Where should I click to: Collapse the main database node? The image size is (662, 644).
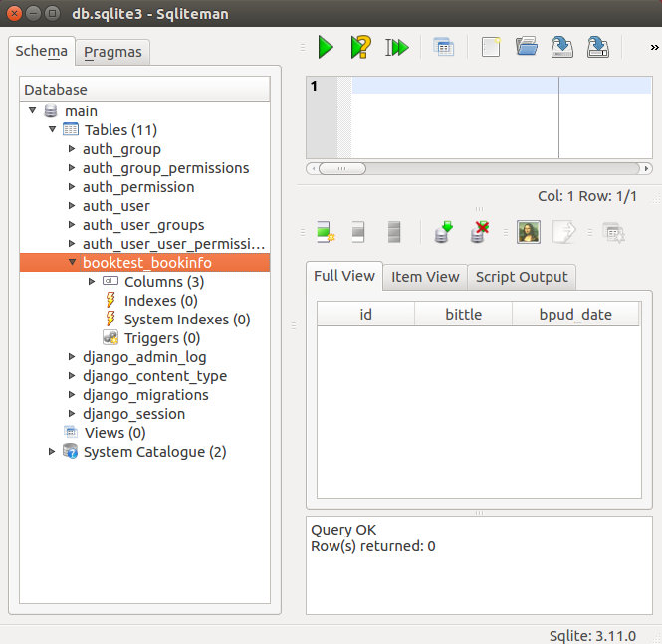pos(33,111)
